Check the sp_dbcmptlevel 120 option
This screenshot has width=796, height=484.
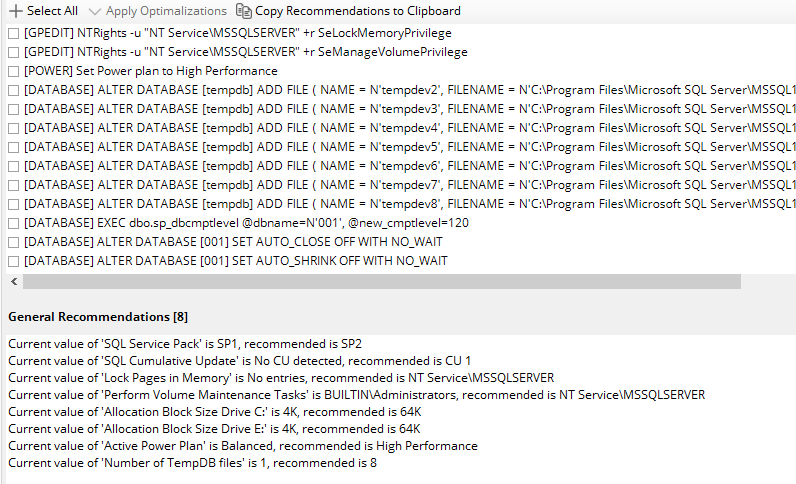[14, 223]
